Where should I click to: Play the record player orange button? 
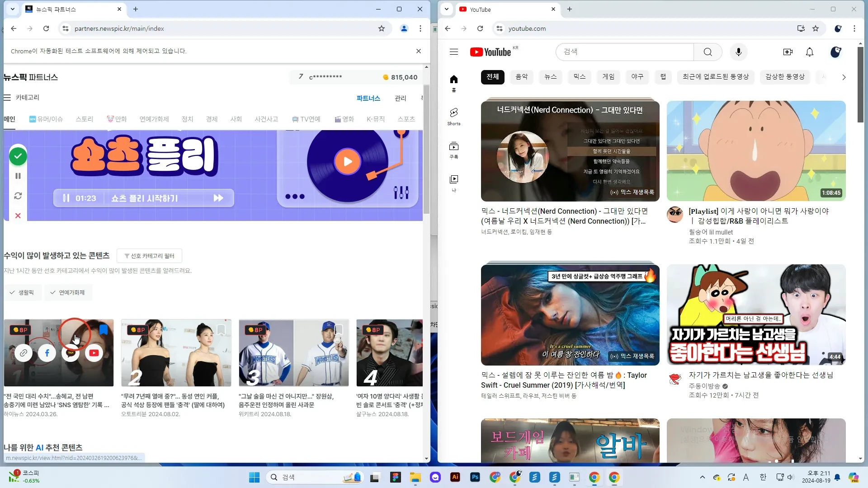(x=347, y=161)
